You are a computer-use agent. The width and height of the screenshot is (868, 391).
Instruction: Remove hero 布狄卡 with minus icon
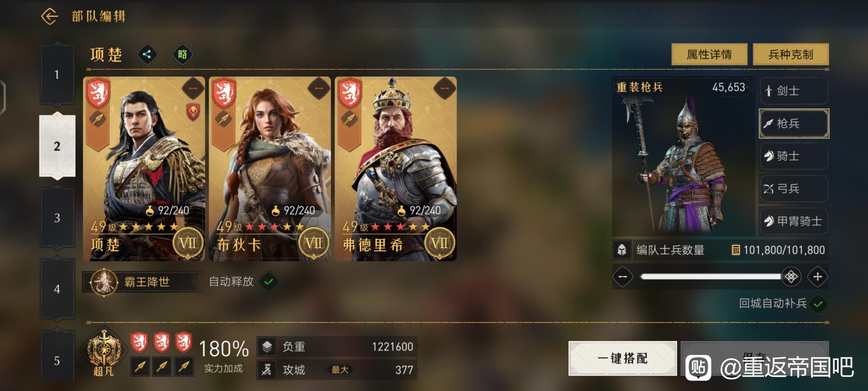pos(319,88)
